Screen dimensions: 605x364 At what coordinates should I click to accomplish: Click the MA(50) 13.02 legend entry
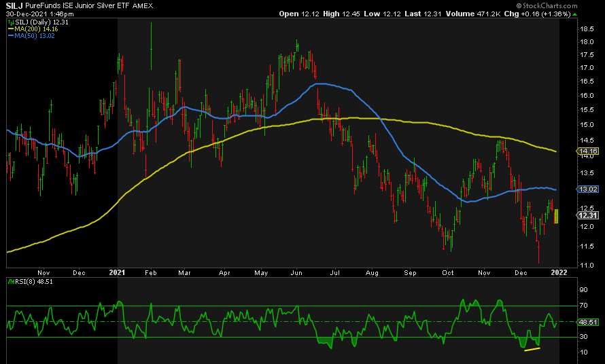click(35, 36)
